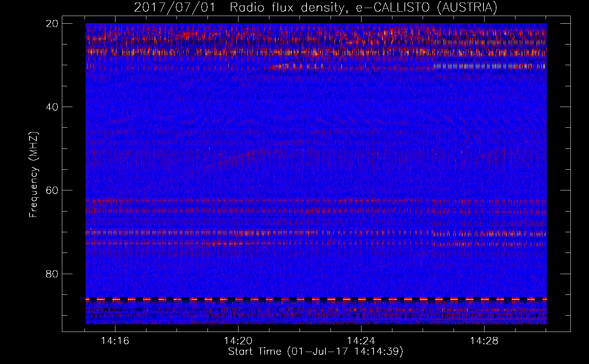The width and height of the screenshot is (589, 364).
Task: Select the 14:20 time tick label
Action: (238, 341)
